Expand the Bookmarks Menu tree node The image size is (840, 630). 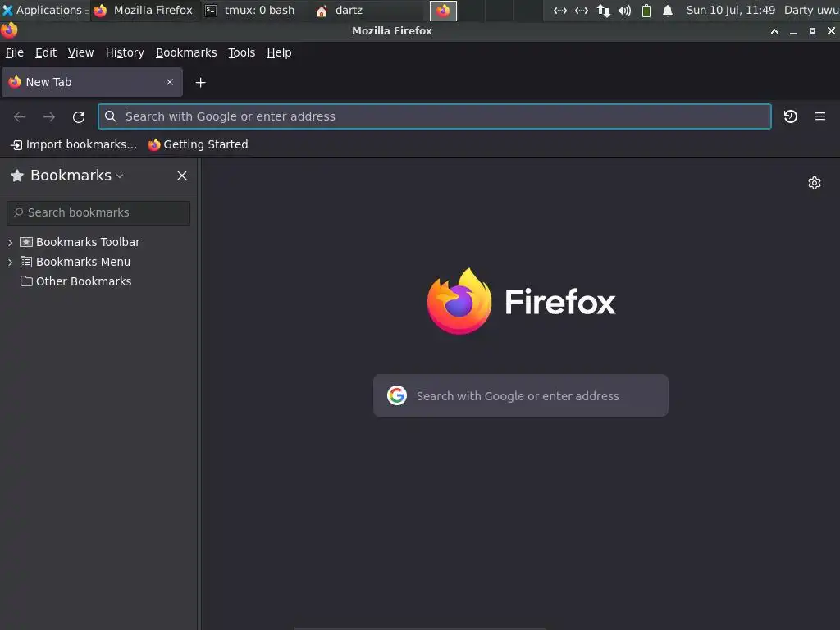[10, 262]
